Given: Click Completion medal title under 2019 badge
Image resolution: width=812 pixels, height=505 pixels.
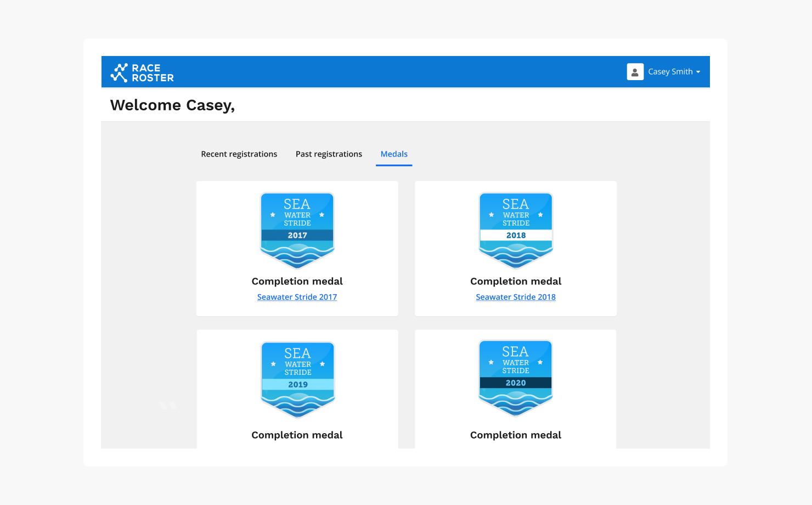Looking at the screenshot, I should (297, 435).
